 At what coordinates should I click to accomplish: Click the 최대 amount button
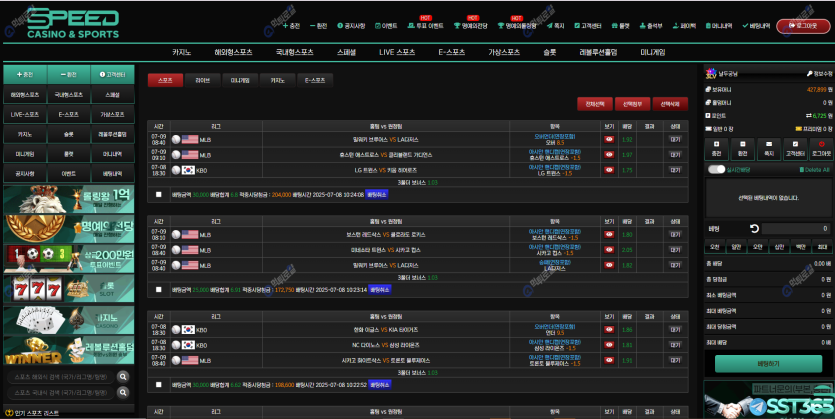pyautogui.click(x=822, y=247)
